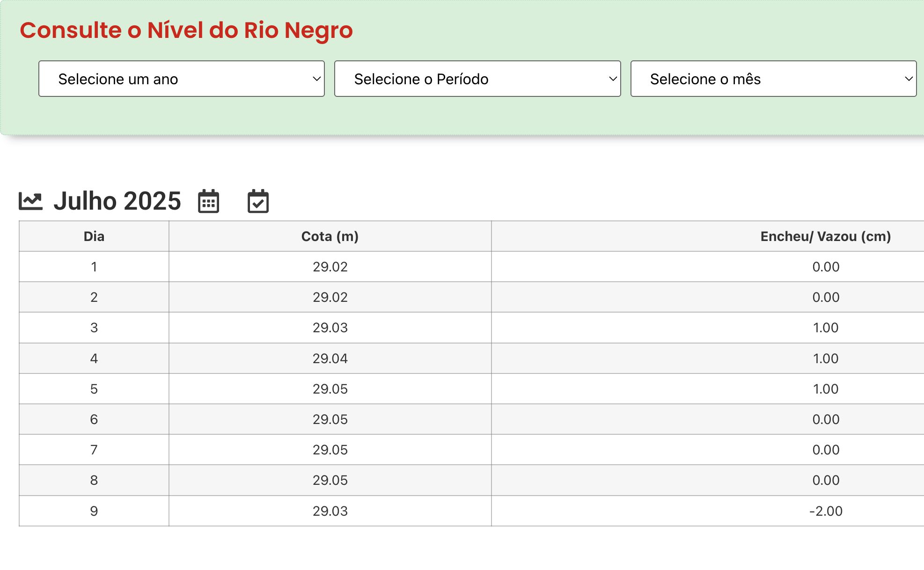
Task: Click the Cota value 29.02 for day 2
Action: coord(330,297)
